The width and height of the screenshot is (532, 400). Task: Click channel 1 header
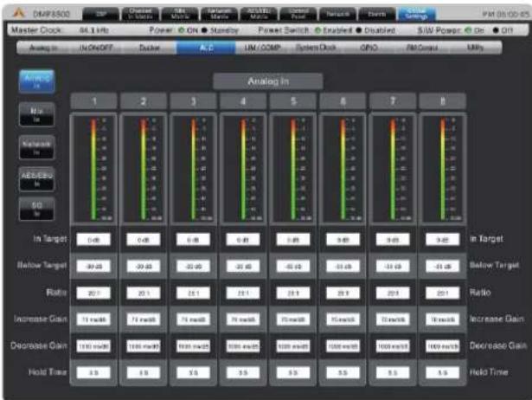tap(94, 101)
